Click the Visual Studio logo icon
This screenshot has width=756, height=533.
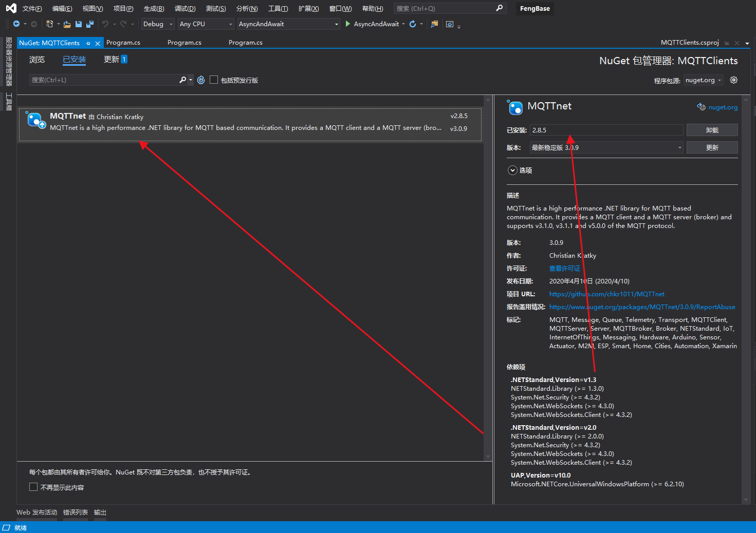tap(11, 8)
